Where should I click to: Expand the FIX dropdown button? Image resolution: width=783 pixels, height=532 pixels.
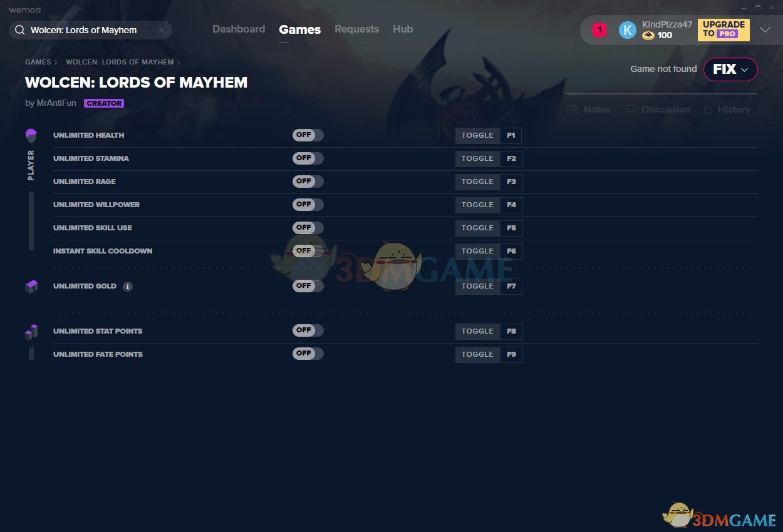(730, 69)
